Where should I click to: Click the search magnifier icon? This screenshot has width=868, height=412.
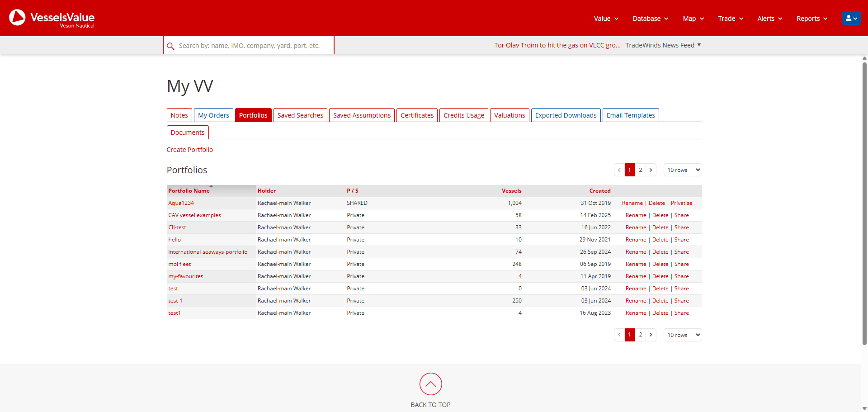pos(170,46)
